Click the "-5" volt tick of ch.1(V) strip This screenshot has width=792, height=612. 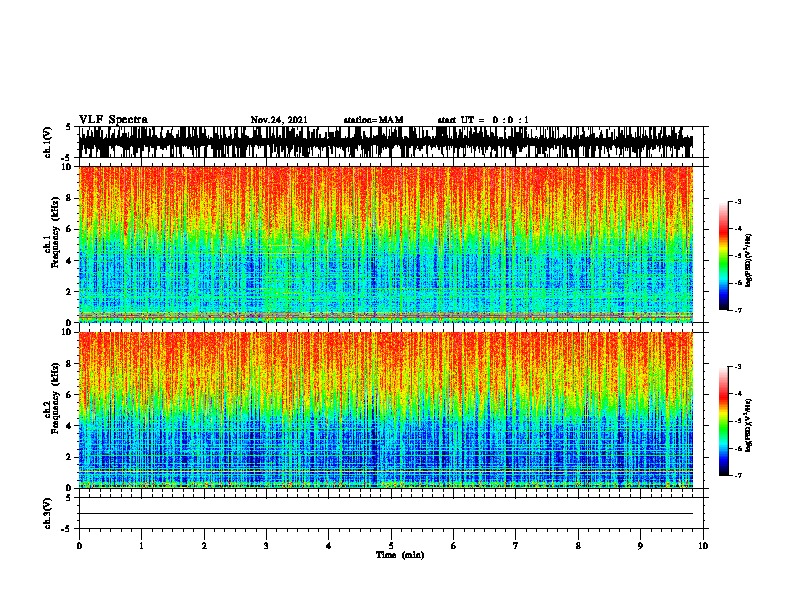(x=67, y=158)
